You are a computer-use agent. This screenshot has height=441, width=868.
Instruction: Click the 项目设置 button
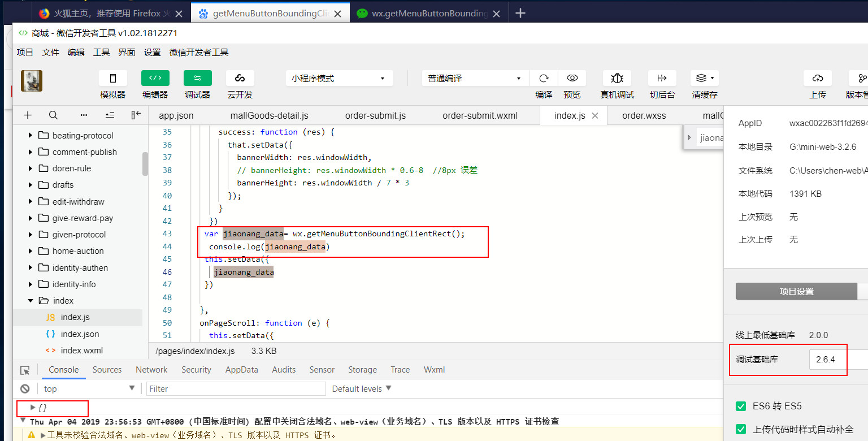(x=796, y=292)
